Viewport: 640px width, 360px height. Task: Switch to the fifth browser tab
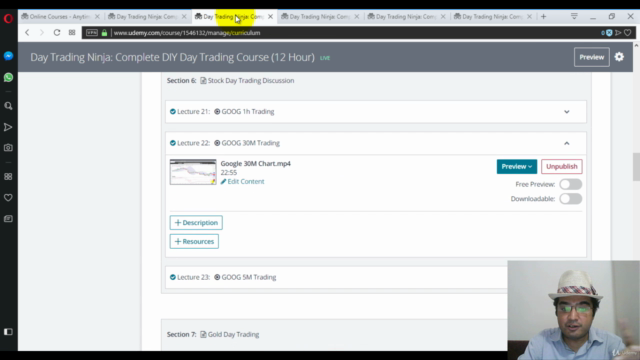tap(406, 17)
